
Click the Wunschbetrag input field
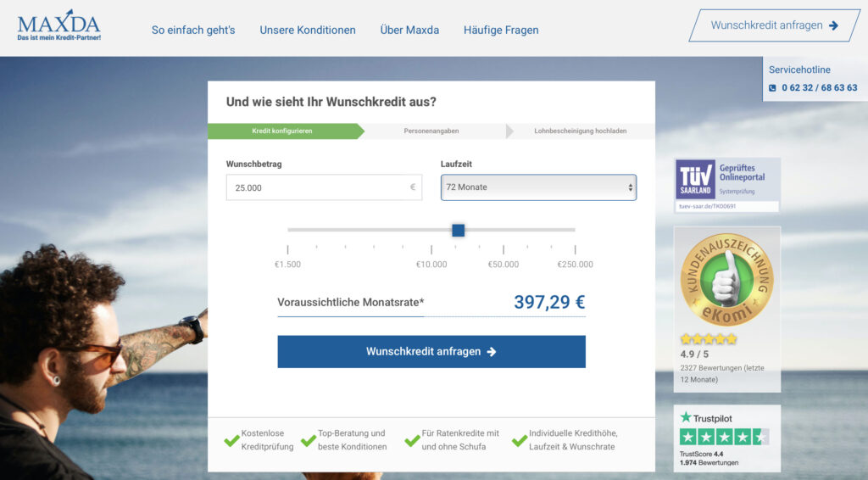324,187
